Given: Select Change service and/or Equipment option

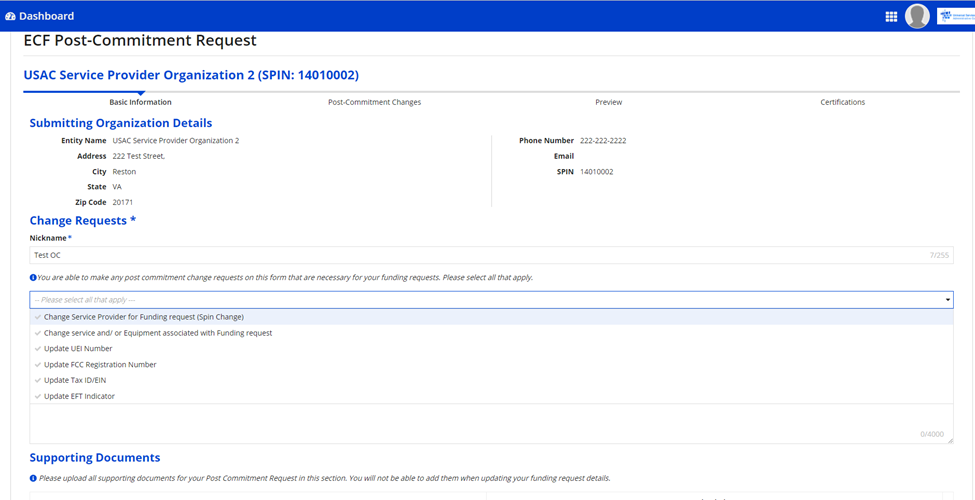Looking at the screenshot, I should pyautogui.click(x=491, y=333).
